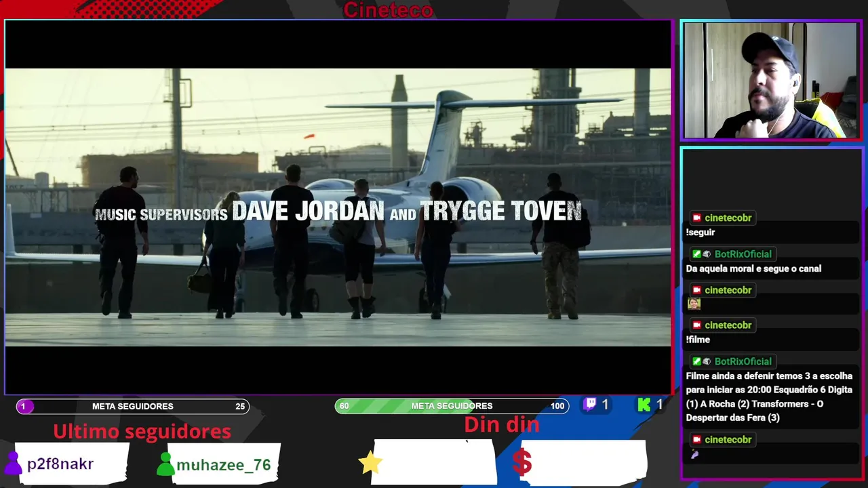The image size is (868, 488).
Task: Click the green person icon beside muhazee_76
Action: pos(165,464)
